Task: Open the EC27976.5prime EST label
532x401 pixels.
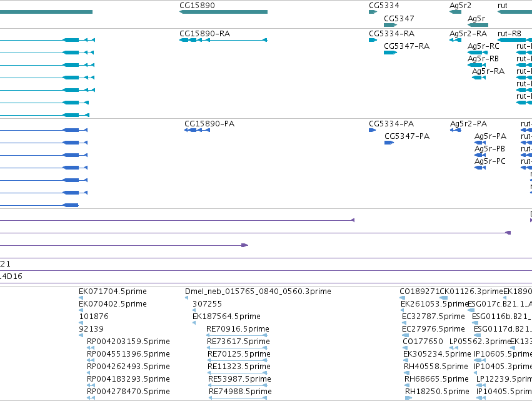Action: [x=434, y=329]
